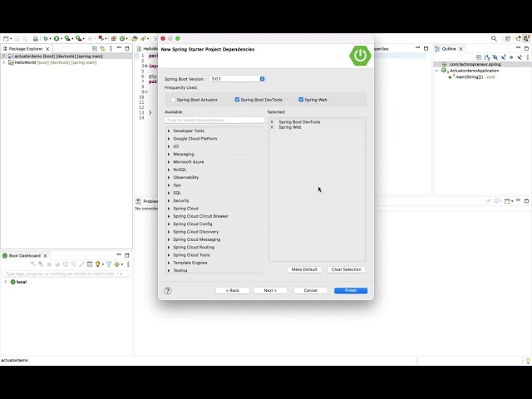Click the < Back button
Viewport: 532px width, 399px height.
coord(233,290)
